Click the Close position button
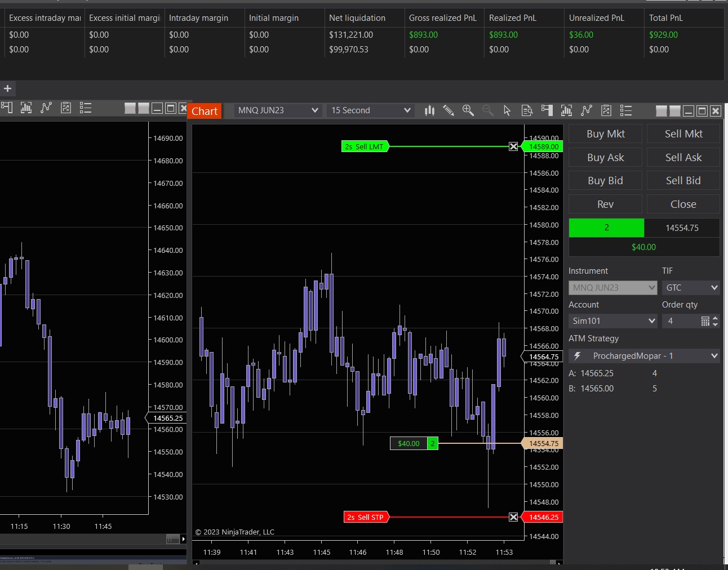The width and height of the screenshot is (728, 570). [x=683, y=204]
